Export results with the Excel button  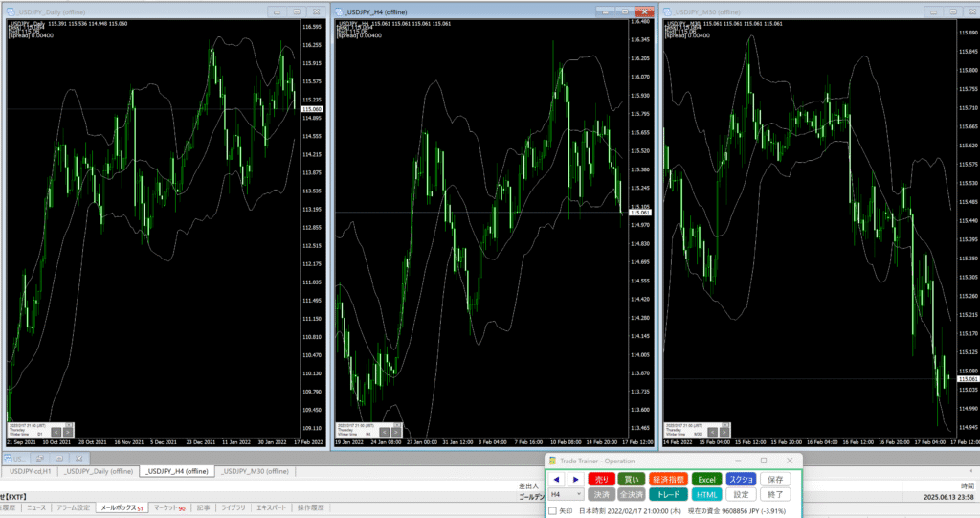tap(707, 479)
